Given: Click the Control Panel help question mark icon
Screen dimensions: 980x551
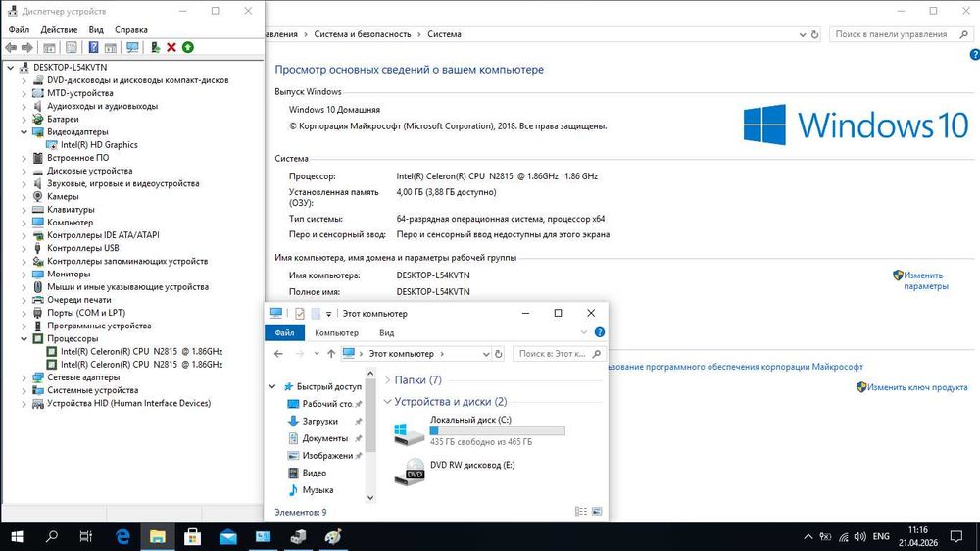Looking at the screenshot, I should [974, 55].
